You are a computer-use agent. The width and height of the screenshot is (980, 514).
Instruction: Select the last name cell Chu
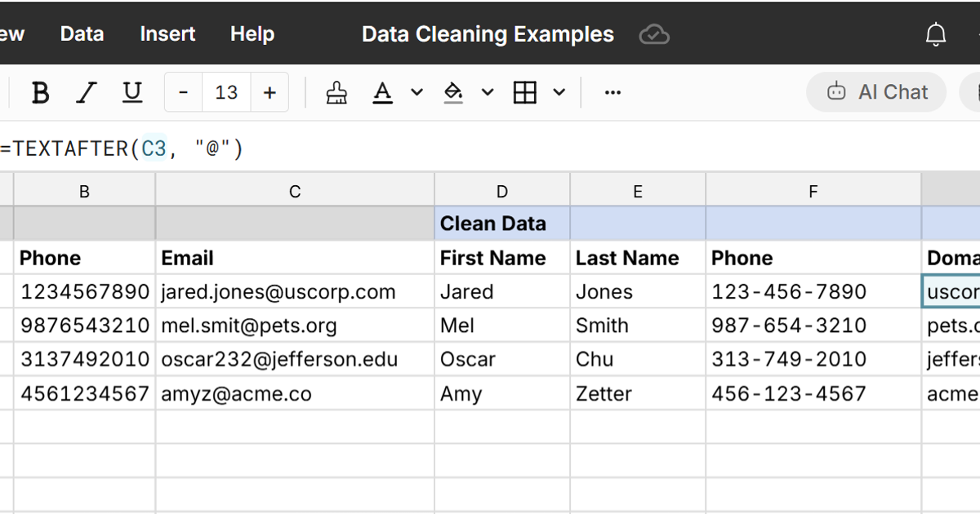click(638, 360)
